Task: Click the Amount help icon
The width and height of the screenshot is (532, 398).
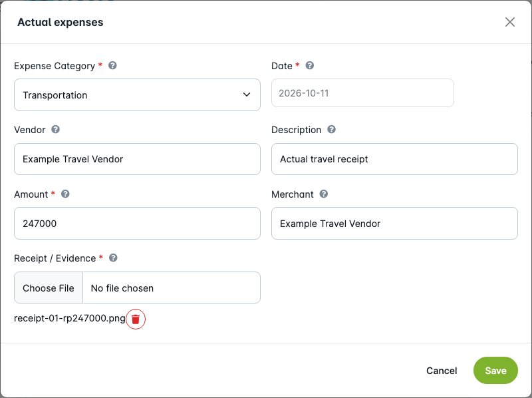Action: (65, 194)
